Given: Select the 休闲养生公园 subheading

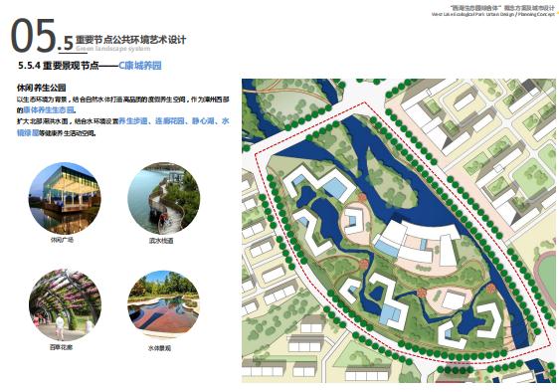Looking at the screenshot, I should 42,88.
